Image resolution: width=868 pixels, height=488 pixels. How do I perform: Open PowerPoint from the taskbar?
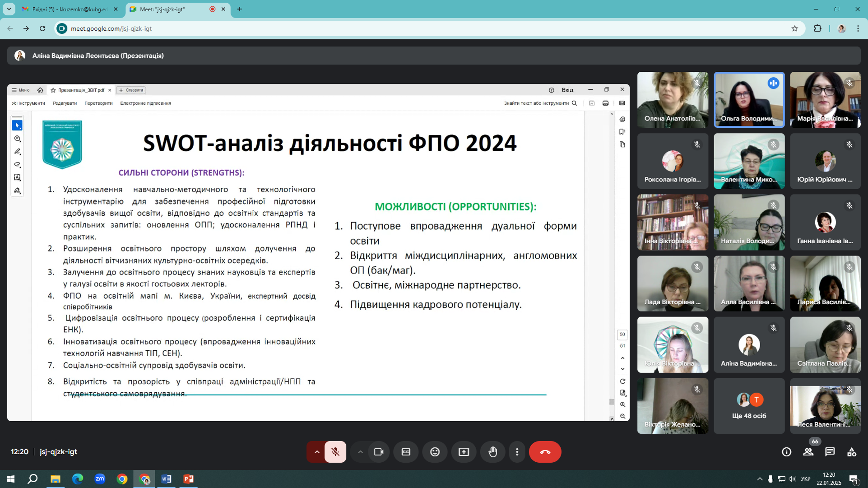pyautogui.click(x=189, y=479)
